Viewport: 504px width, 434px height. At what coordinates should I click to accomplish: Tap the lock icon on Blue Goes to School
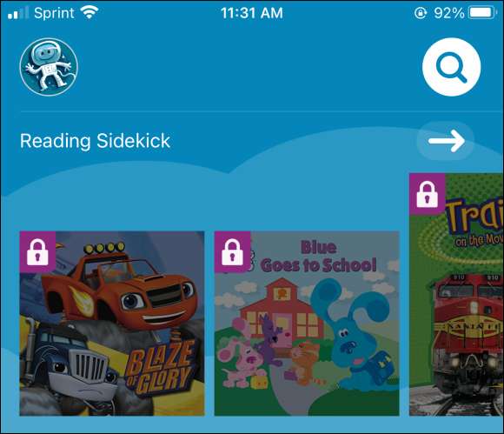click(232, 252)
